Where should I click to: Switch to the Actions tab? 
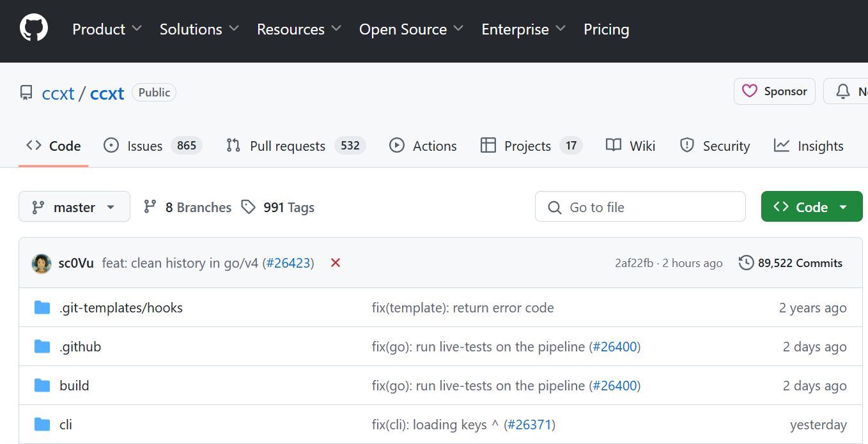pyautogui.click(x=423, y=146)
